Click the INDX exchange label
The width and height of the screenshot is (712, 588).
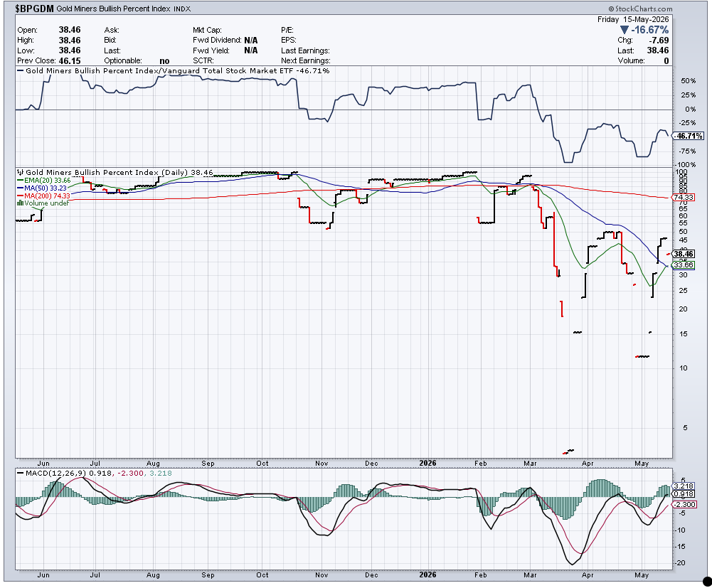(182, 9)
